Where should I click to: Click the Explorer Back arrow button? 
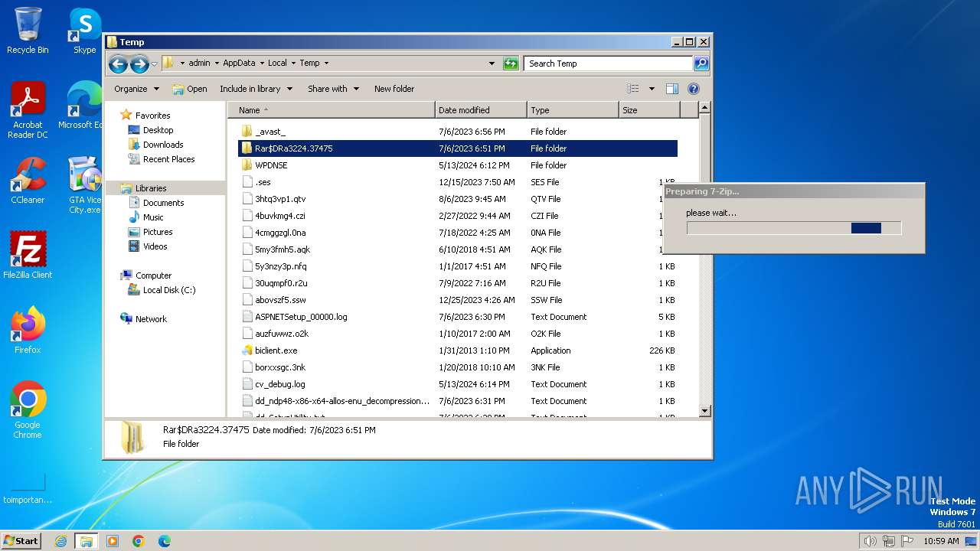coord(118,64)
